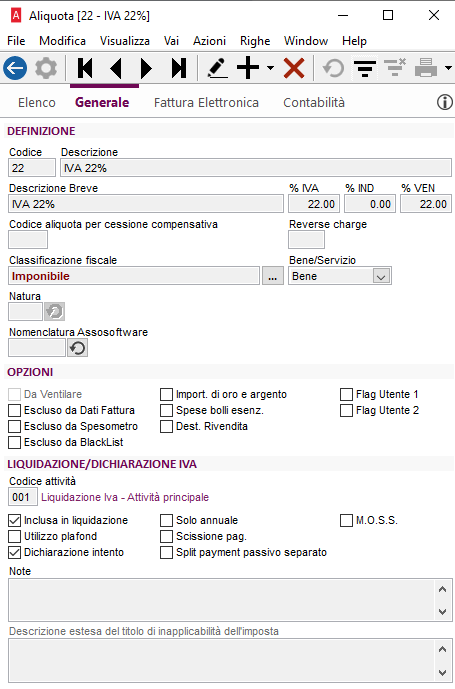
Task: Open the Azioni menu
Action: click(209, 41)
